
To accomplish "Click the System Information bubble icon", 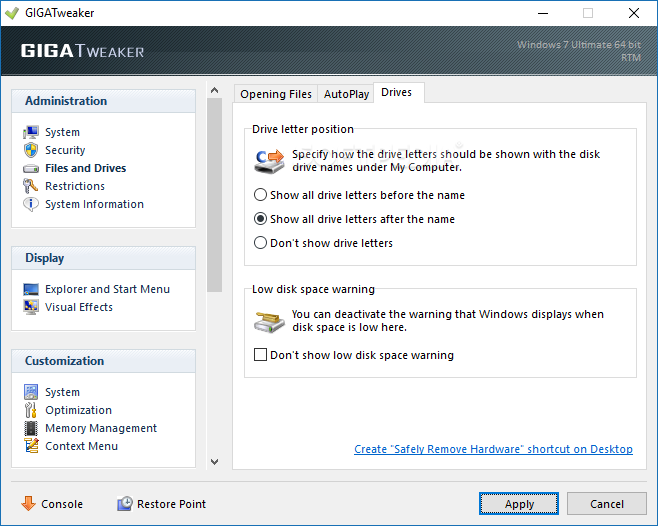I will 31,204.
